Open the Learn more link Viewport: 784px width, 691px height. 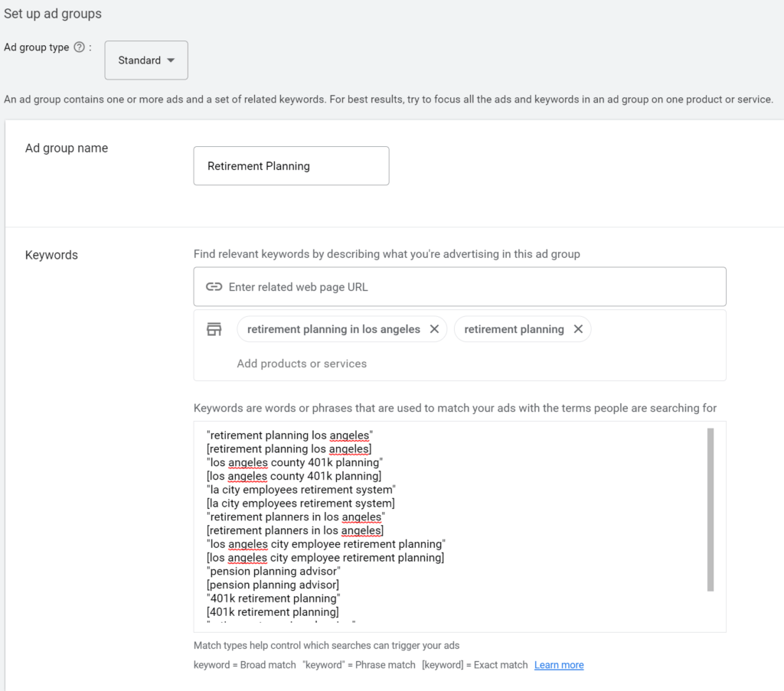(559, 665)
